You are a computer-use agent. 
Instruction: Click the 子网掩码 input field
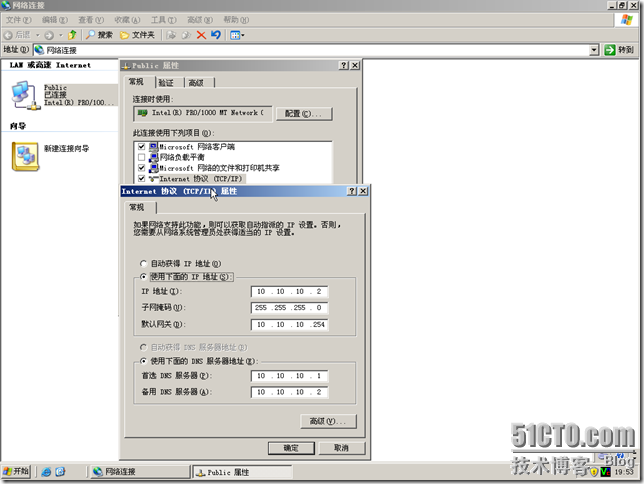coord(290,308)
